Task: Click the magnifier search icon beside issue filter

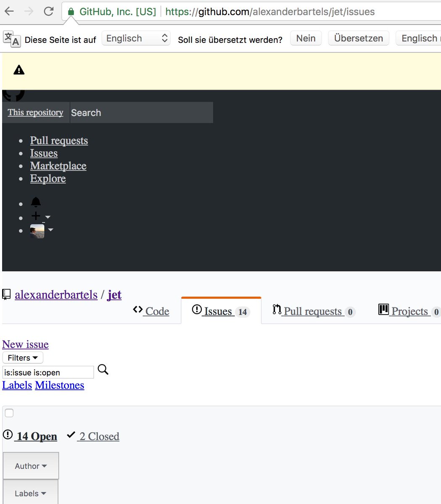Action: point(103,370)
